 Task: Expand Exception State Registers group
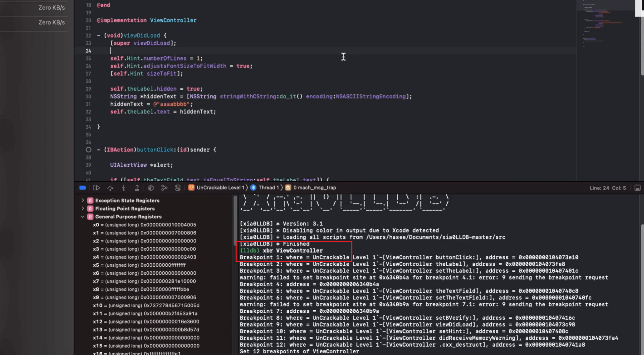click(83, 200)
